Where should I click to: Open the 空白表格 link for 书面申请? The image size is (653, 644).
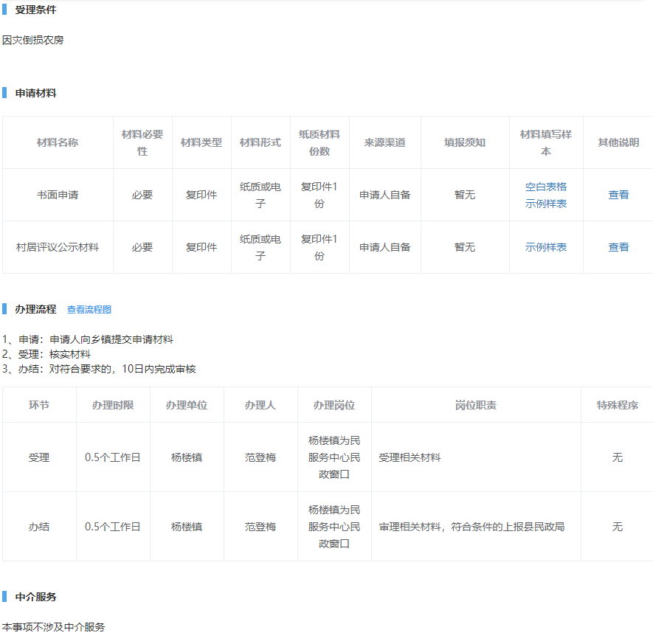point(545,187)
